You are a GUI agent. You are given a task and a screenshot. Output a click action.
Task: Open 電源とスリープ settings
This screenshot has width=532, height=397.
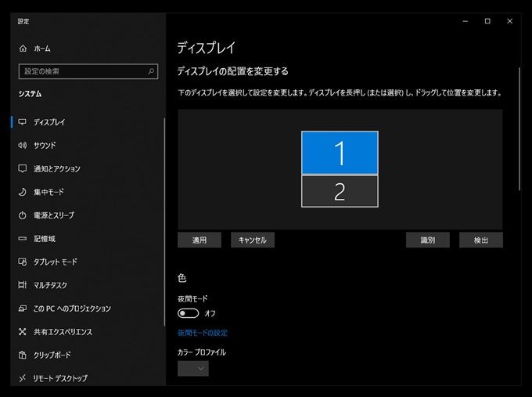(54, 215)
